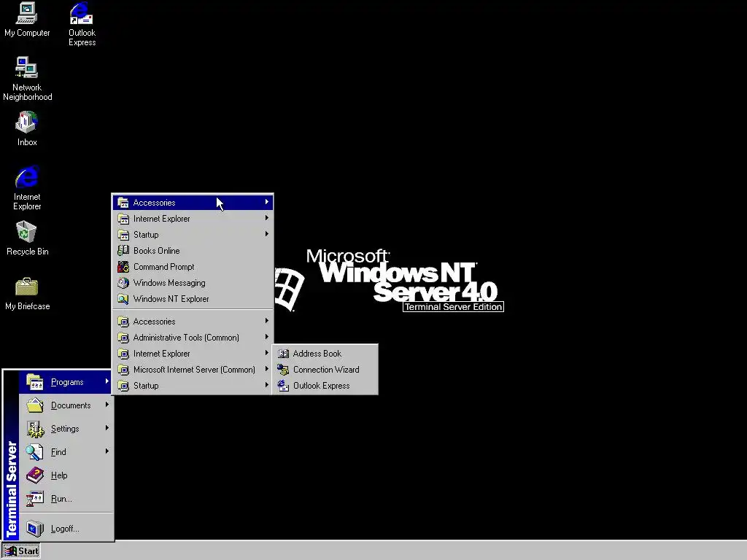The width and height of the screenshot is (747, 560).
Task: Open the bottom common Startup group
Action: [193, 386]
